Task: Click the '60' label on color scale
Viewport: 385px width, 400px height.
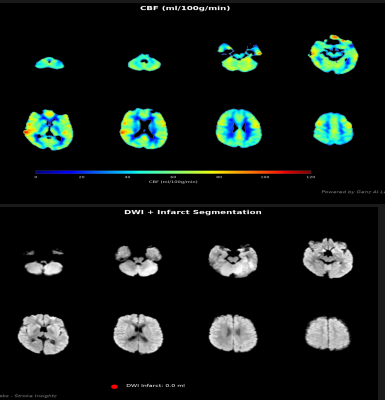Action: (x=173, y=177)
